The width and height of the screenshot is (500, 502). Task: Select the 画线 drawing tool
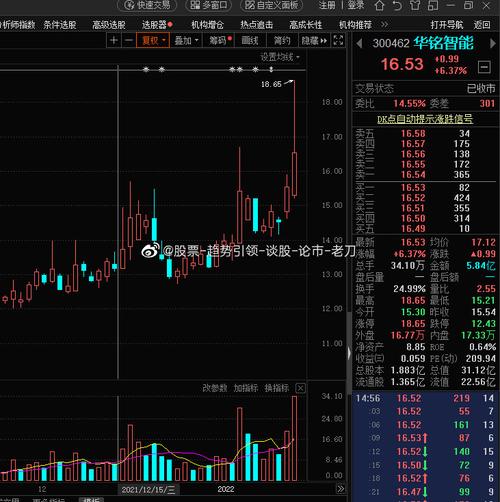click(250, 41)
